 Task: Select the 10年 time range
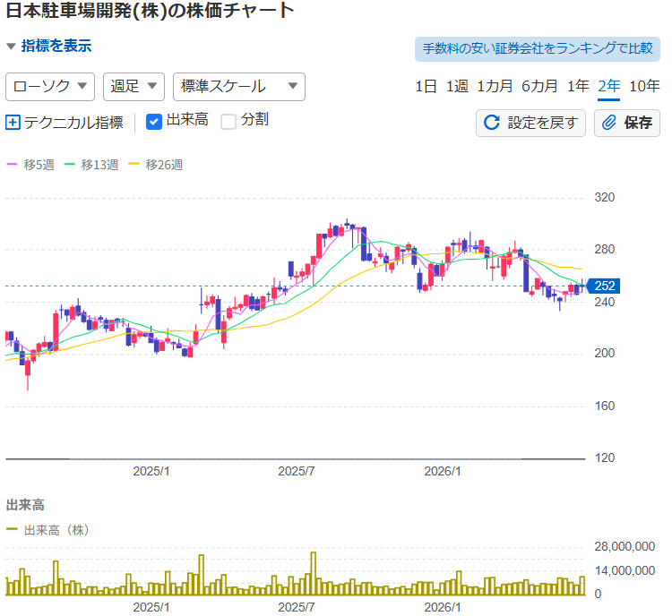coord(644,87)
